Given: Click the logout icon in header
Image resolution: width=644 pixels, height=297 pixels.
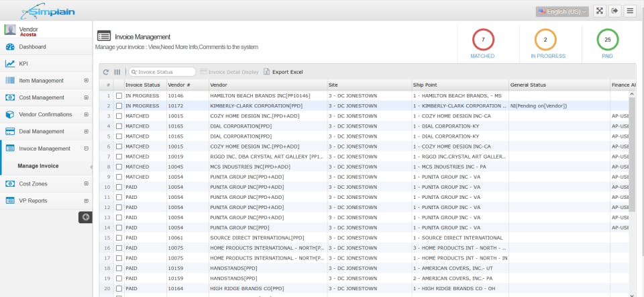Looking at the screenshot, I should 615,11.
